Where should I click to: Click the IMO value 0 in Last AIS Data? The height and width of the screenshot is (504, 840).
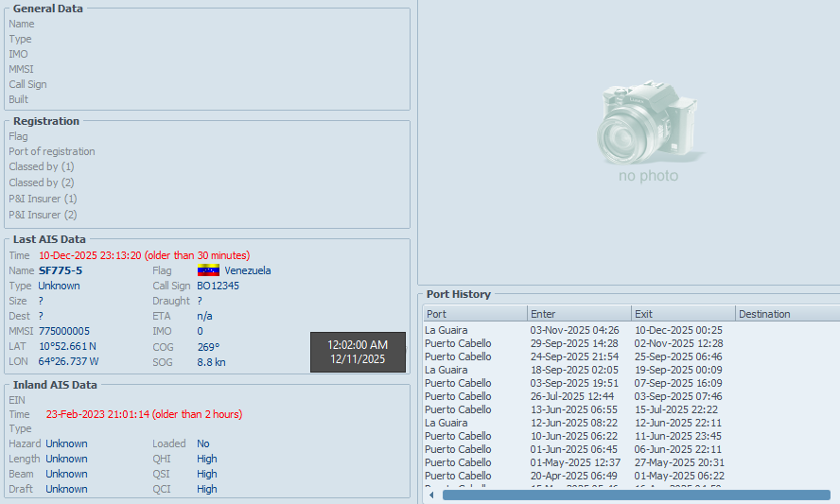200,331
